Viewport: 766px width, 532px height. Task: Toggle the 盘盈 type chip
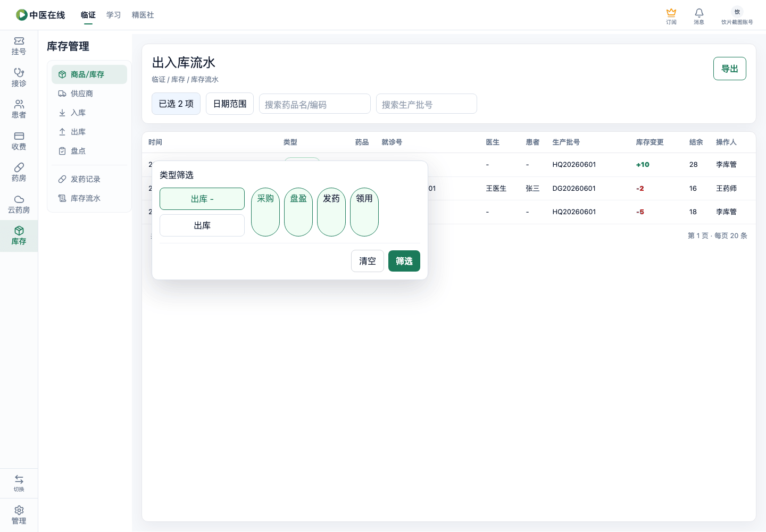(x=298, y=212)
